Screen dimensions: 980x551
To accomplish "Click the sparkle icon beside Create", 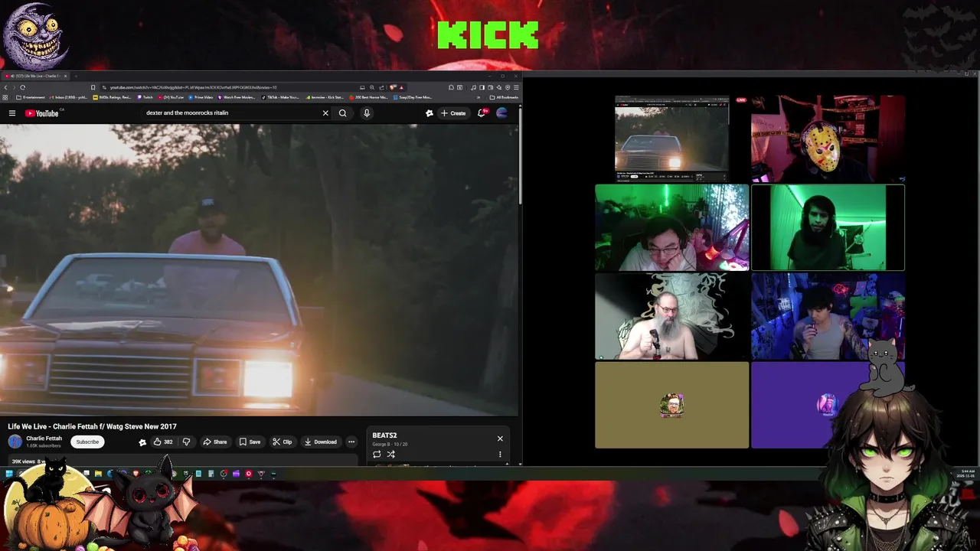I will 430,113.
